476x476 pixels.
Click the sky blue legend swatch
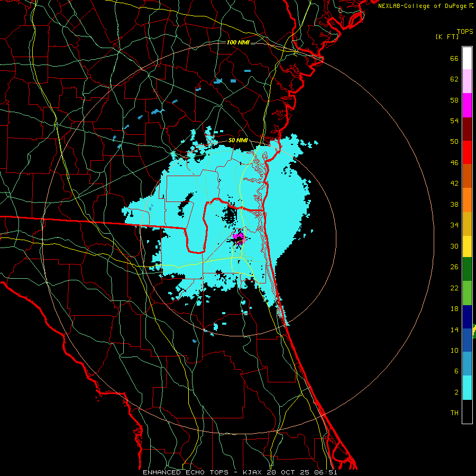(467, 364)
